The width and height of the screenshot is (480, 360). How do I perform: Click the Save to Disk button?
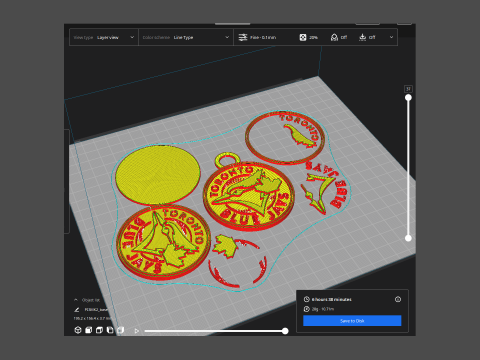[352, 321]
